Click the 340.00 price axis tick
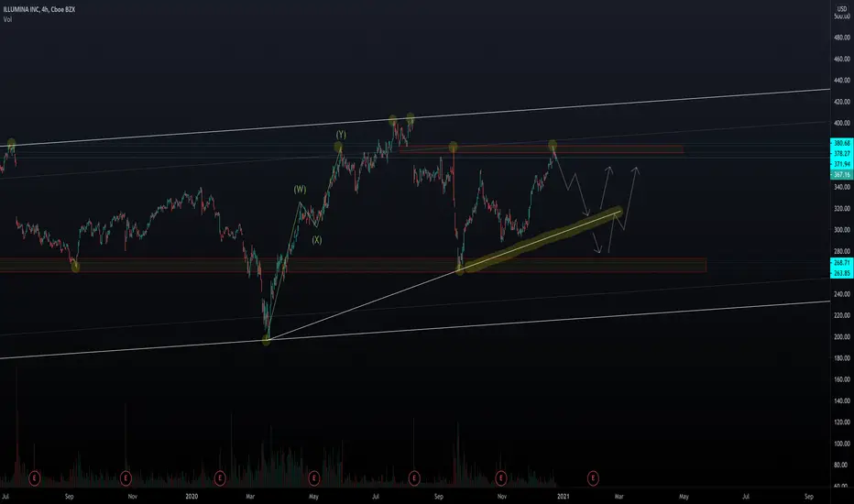This screenshot has height=504, width=854. point(842,187)
